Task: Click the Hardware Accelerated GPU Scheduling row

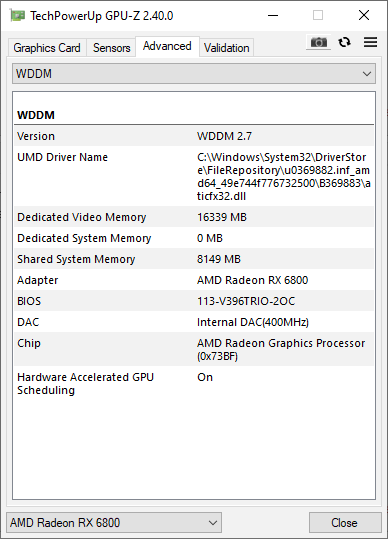Action: tap(194, 384)
